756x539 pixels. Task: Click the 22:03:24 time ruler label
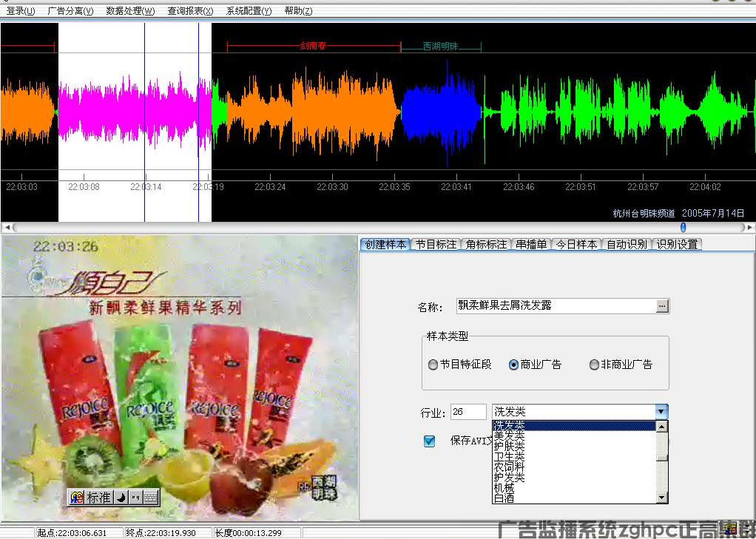point(270,186)
